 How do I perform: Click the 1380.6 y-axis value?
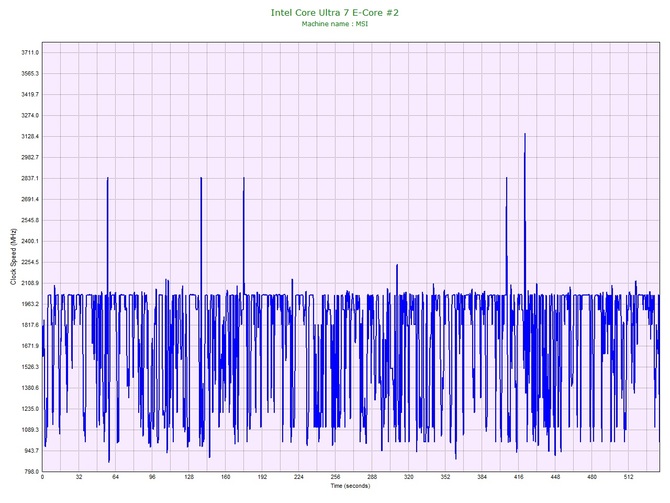click(x=30, y=388)
